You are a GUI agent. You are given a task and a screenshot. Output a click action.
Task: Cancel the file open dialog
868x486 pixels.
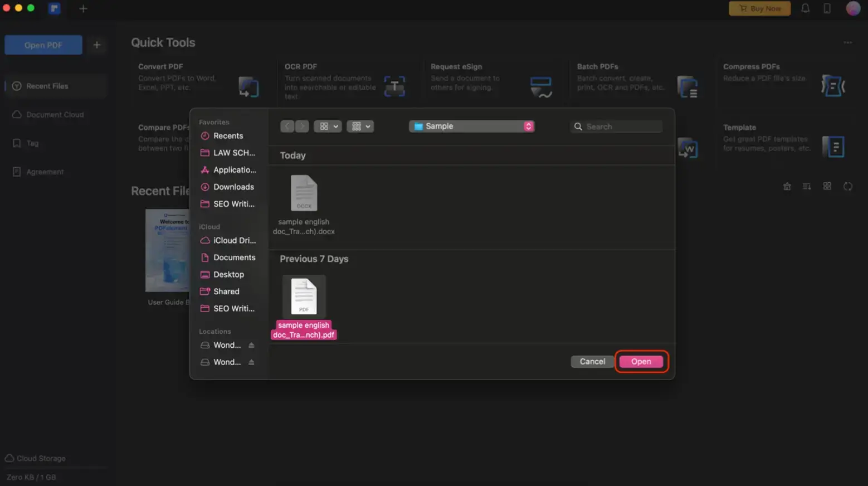[x=592, y=361]
